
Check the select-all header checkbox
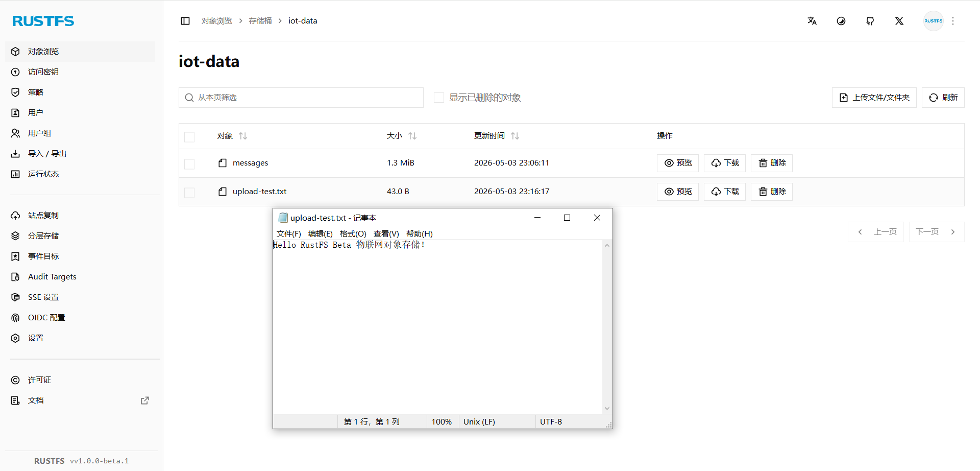tap(189, 137)
